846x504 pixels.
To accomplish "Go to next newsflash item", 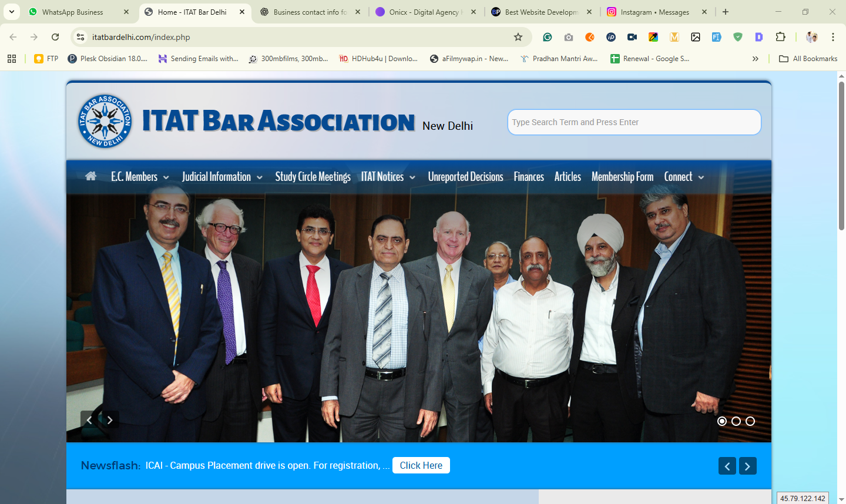I will 747,466.
